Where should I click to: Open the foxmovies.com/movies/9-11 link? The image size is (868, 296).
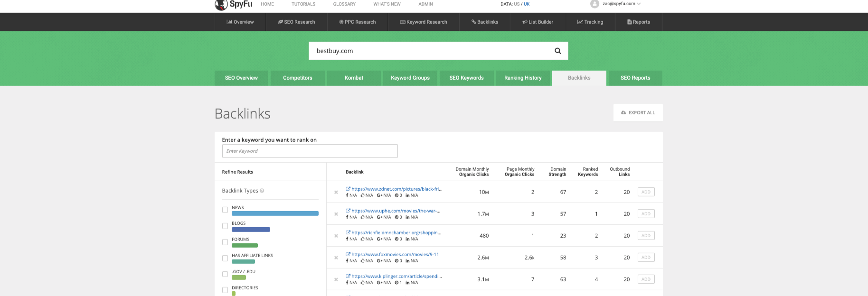[x=395, y=254]
